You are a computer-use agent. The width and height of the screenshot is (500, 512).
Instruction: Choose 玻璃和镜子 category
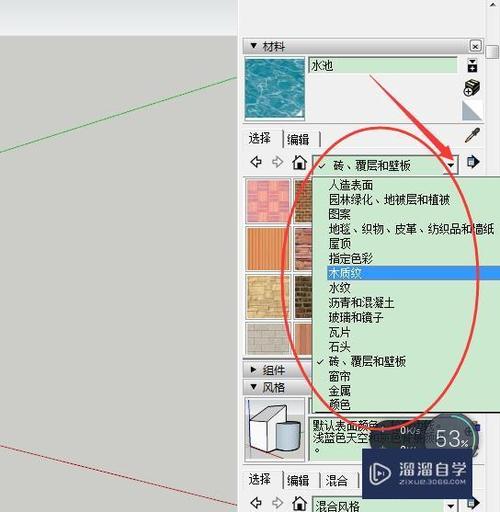click(356, 317)
